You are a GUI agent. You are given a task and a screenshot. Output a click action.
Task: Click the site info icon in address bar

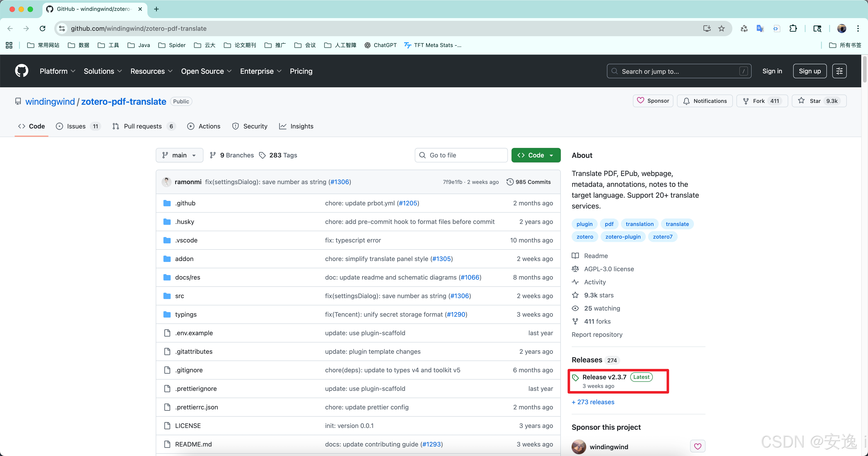[62, 28]
